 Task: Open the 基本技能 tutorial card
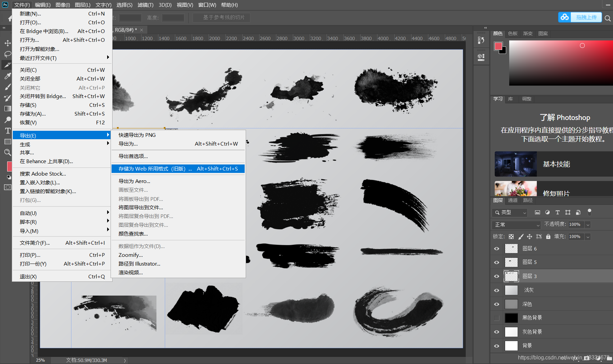tap(554, 164)
